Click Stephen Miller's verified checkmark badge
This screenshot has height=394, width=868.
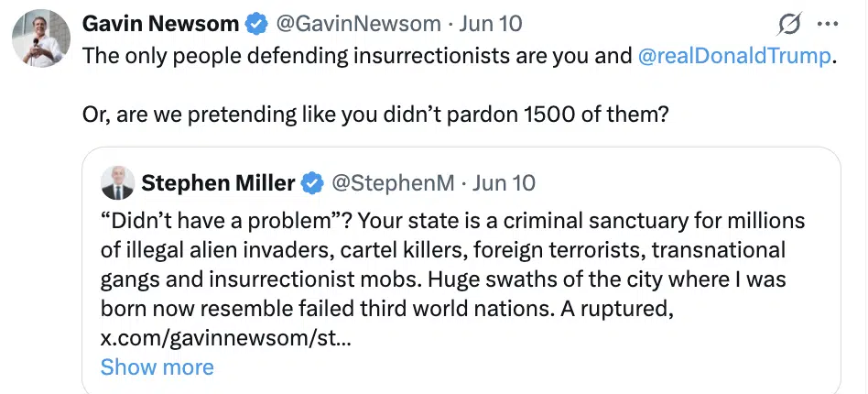point(313,183)
